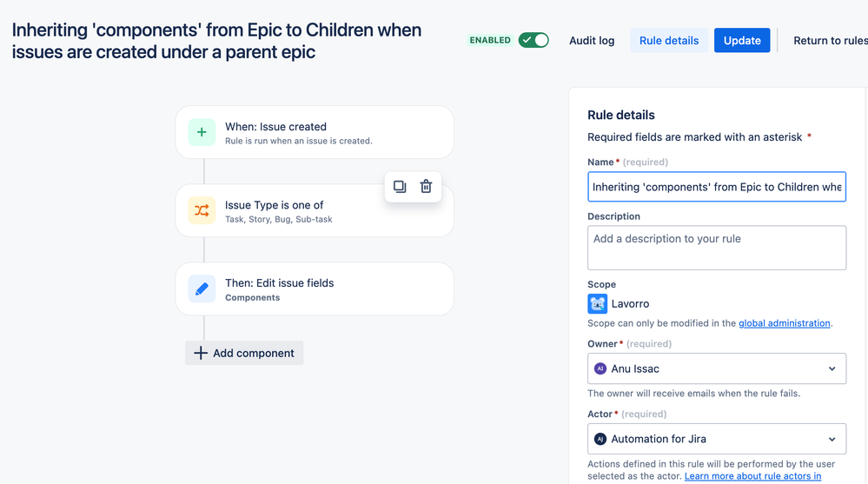Open the Audit log view

[x=592, y=41]
